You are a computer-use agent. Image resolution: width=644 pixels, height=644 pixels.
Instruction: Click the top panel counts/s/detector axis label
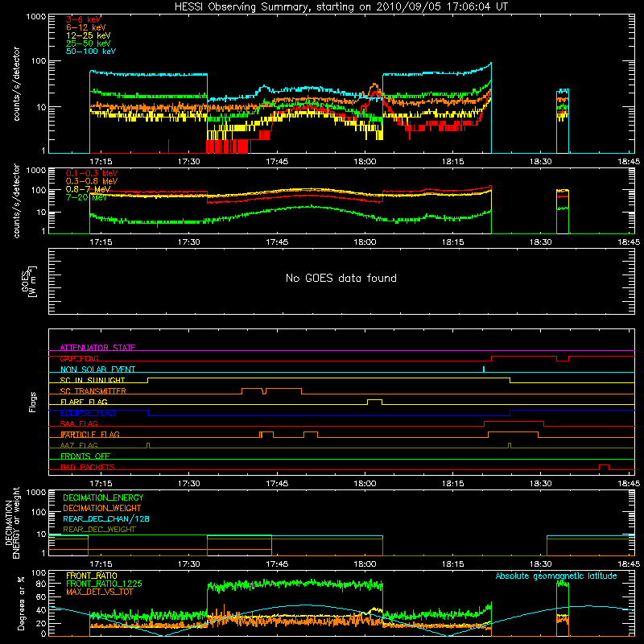(16, 84)
